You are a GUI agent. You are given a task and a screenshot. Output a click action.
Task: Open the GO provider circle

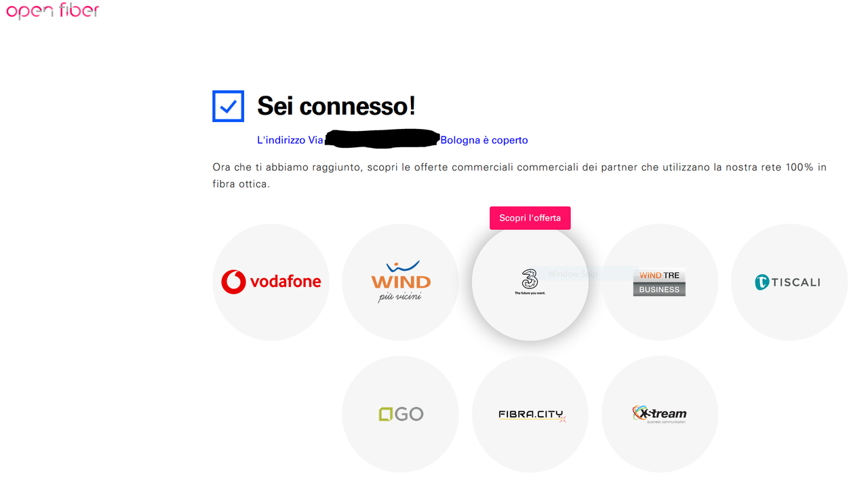pyautogui.click(x=401, y=414)
